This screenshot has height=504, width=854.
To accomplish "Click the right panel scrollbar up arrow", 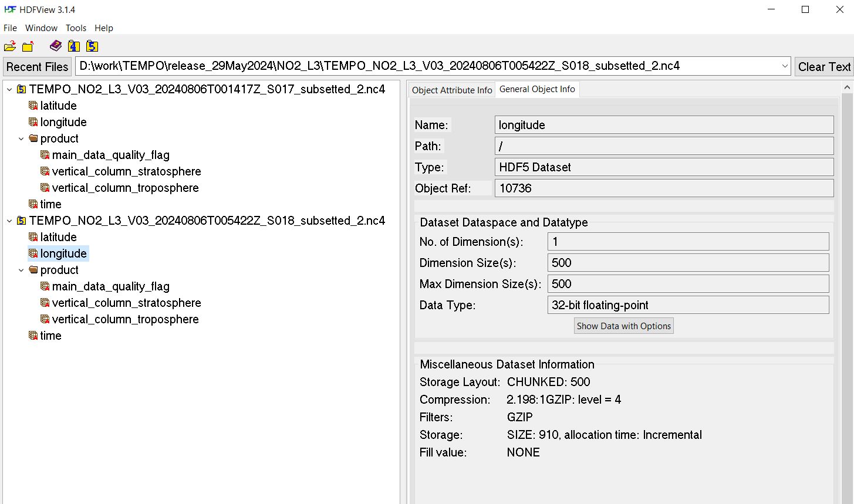I will (x=847, y=87).
